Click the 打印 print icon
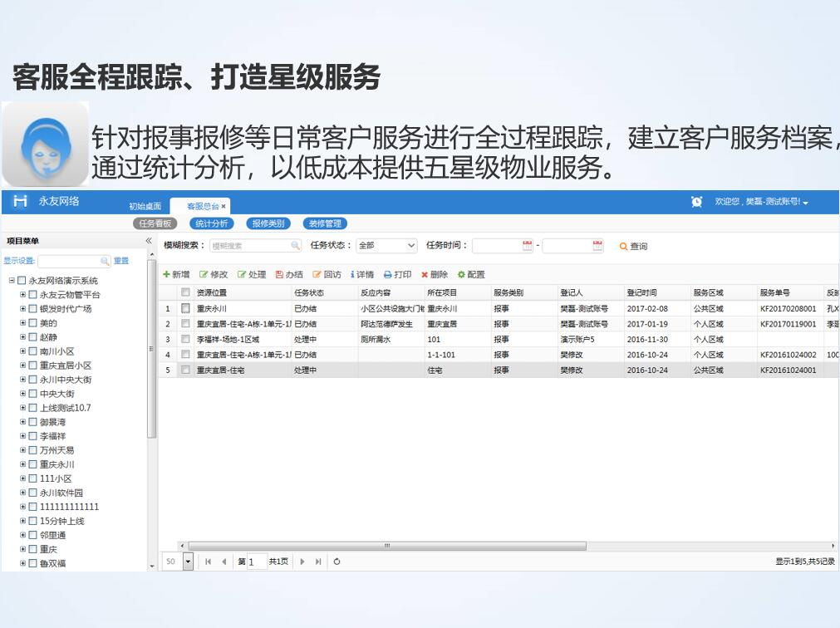Viewport: 840px width, 628px height. pyautogui.click(x=387, y=275)
